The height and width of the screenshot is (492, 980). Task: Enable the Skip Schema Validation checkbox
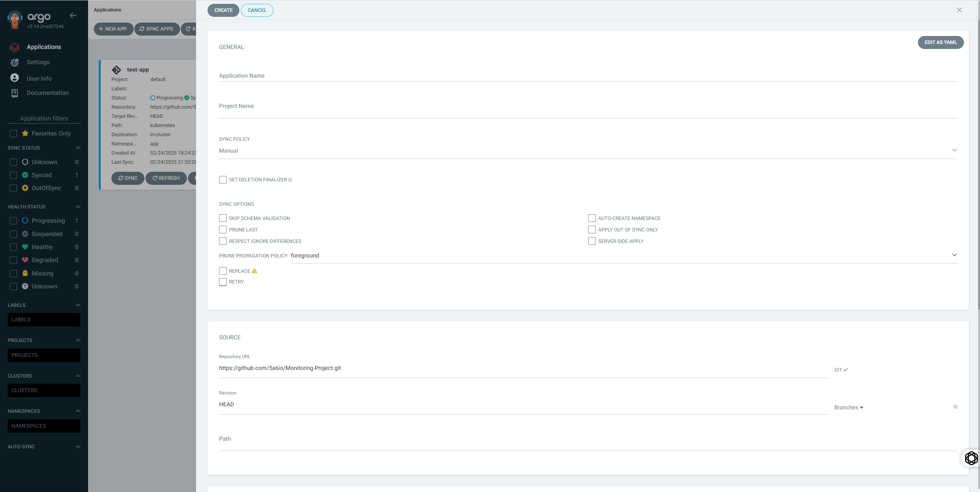point(223,218)
